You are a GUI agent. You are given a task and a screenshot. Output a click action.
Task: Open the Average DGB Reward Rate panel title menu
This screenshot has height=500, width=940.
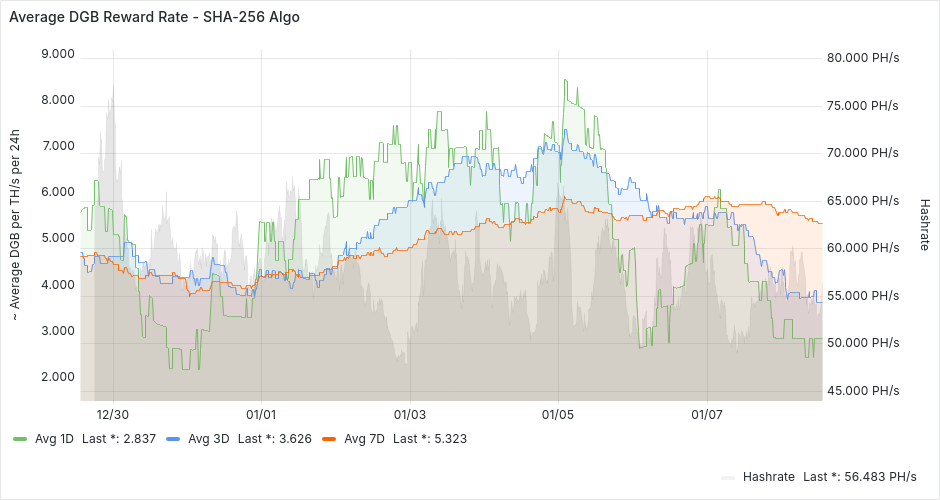point(153,17)
